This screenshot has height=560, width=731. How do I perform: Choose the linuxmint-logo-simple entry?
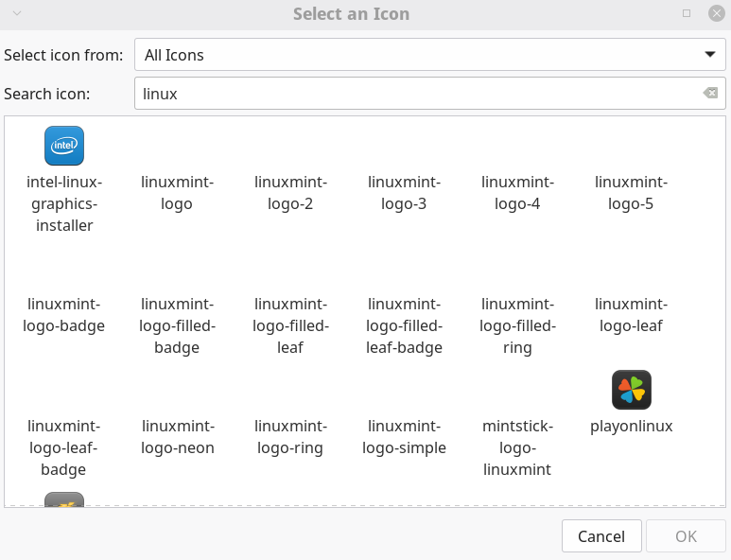tap(405, 437)
